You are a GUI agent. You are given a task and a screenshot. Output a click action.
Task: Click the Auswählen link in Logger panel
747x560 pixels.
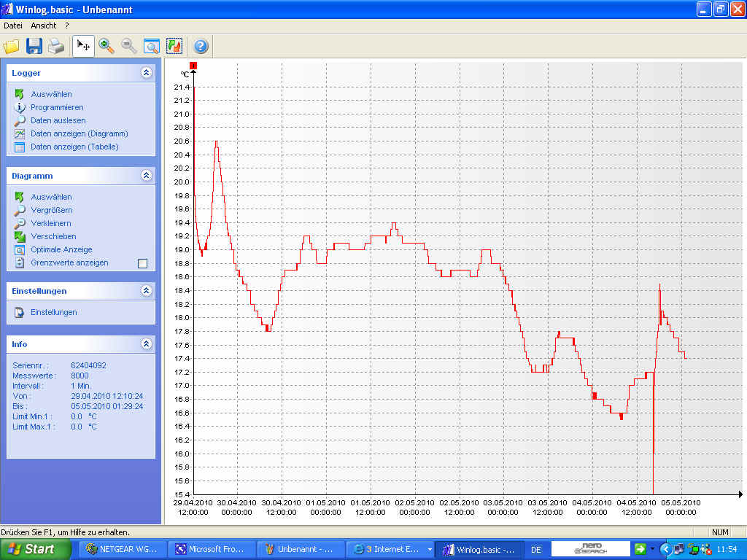click(x=52, y=94)
